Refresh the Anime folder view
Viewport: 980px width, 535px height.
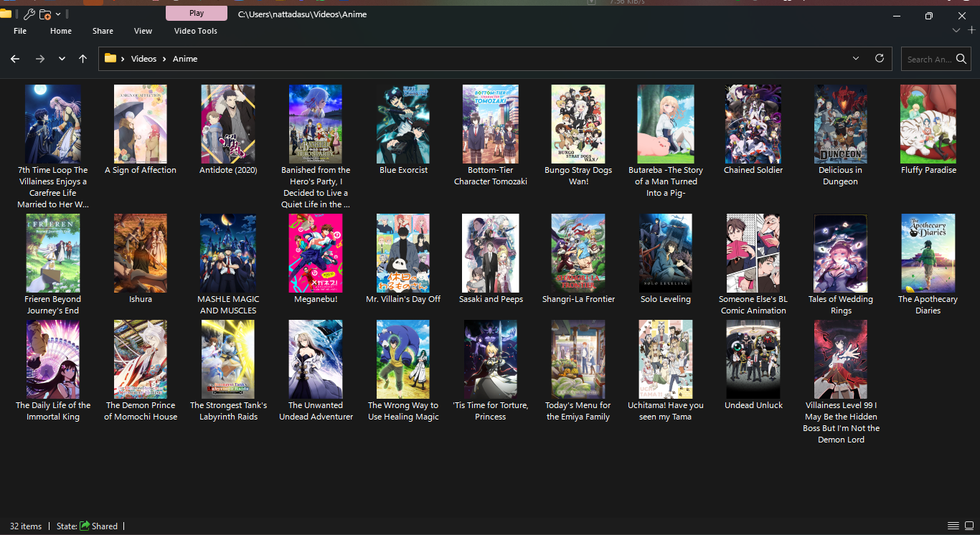pyautogui.click(x=879, y=59)
